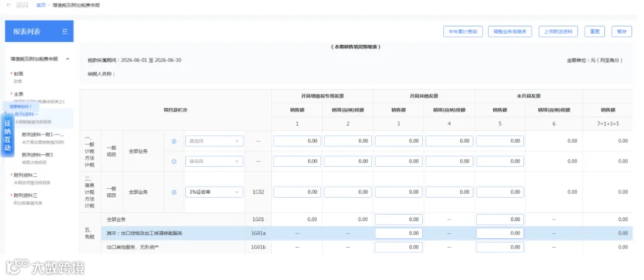Click the 上传附送资料 button
Image resolution: width=644 pixels, height=280 pixels.
coord(558,32)
